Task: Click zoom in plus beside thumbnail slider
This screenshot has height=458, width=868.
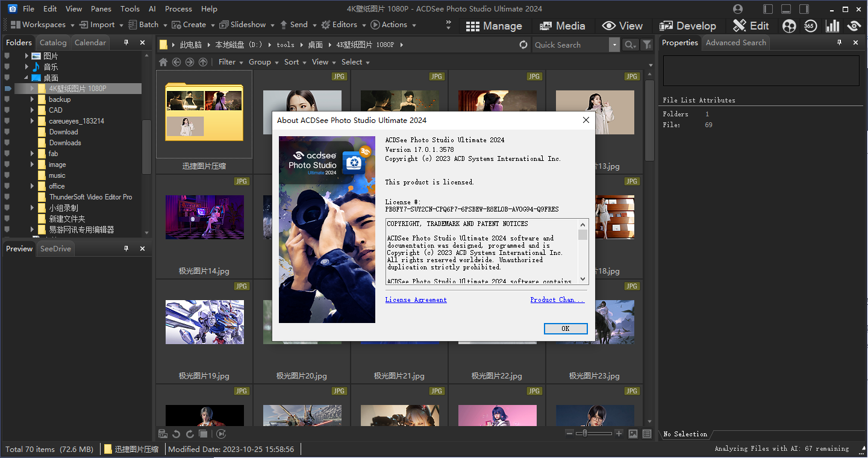Action: (x=619, y=434)
